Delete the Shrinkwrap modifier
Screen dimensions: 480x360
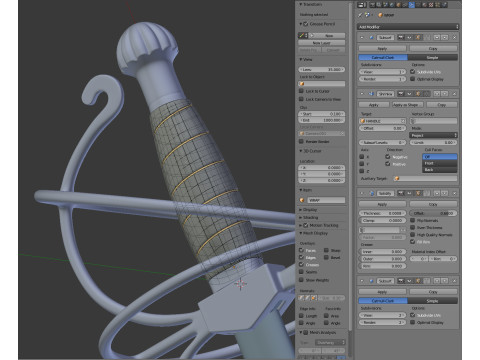[454, 94]
